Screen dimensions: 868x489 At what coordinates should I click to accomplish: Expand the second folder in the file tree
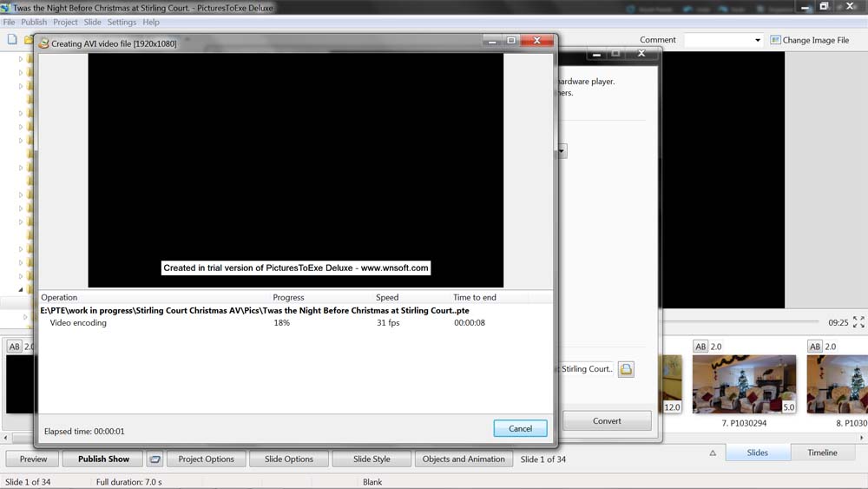pos(21,73)
